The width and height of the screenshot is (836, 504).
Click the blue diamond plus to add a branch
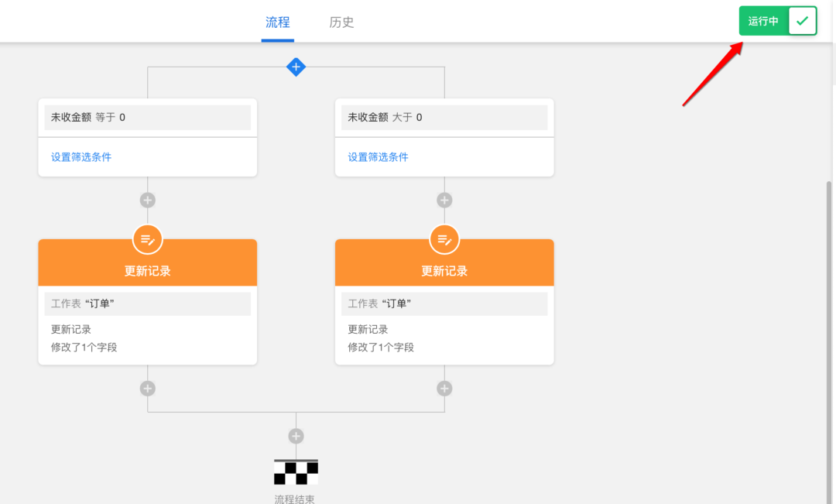(x=296, y=67)
